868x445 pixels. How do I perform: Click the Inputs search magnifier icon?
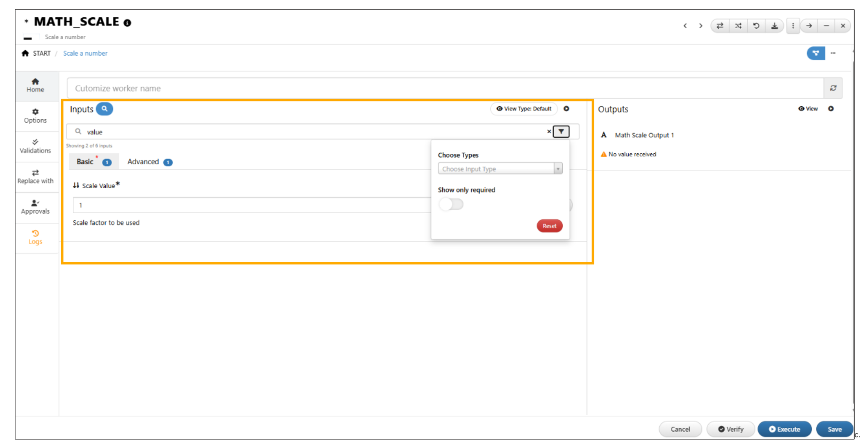[104, 109]
